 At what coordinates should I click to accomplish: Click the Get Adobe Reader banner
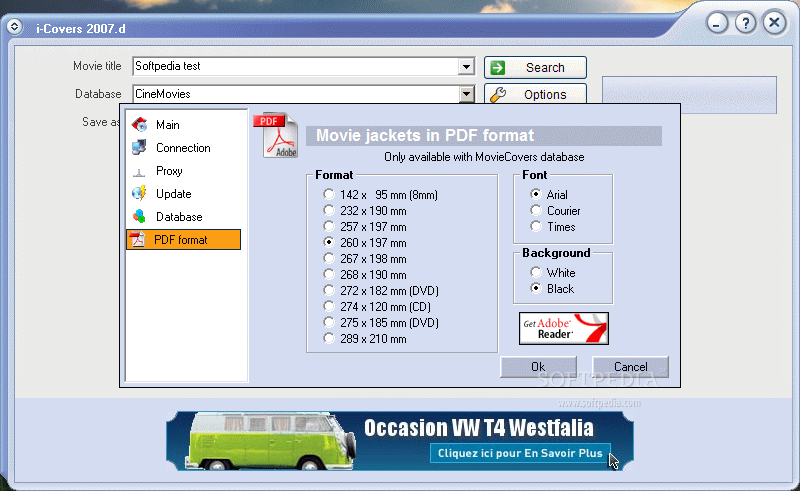click(x=564, y=329)
